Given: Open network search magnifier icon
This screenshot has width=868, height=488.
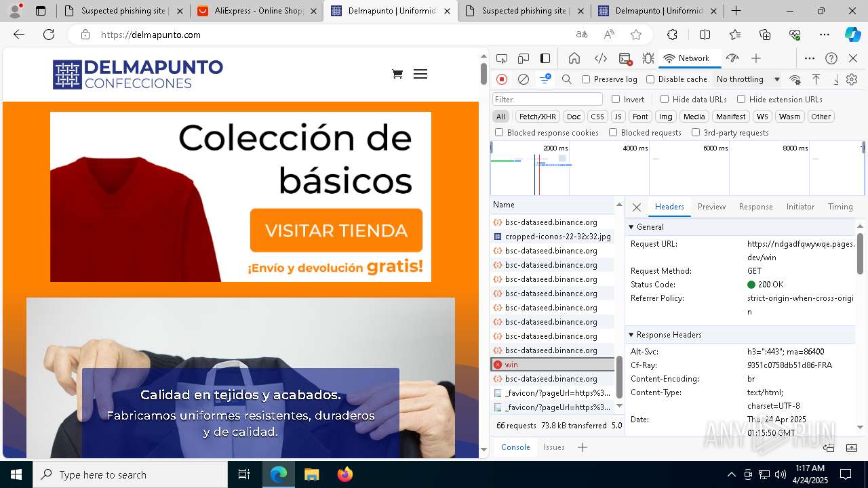Looking at the screenshot, I should 567,79.
